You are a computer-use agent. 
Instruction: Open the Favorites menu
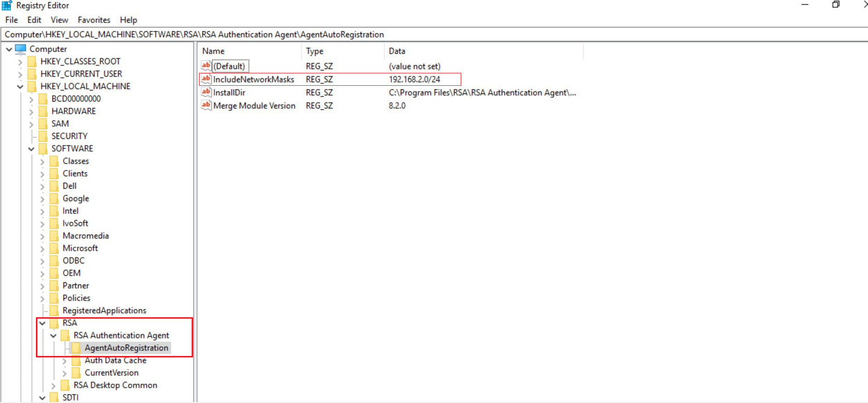[x=94, y=20]
